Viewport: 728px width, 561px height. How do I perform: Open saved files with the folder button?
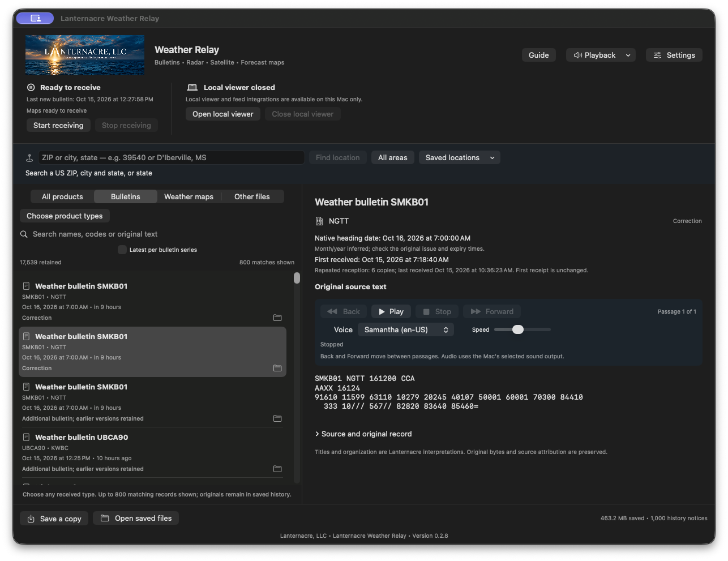pos(136,518)
